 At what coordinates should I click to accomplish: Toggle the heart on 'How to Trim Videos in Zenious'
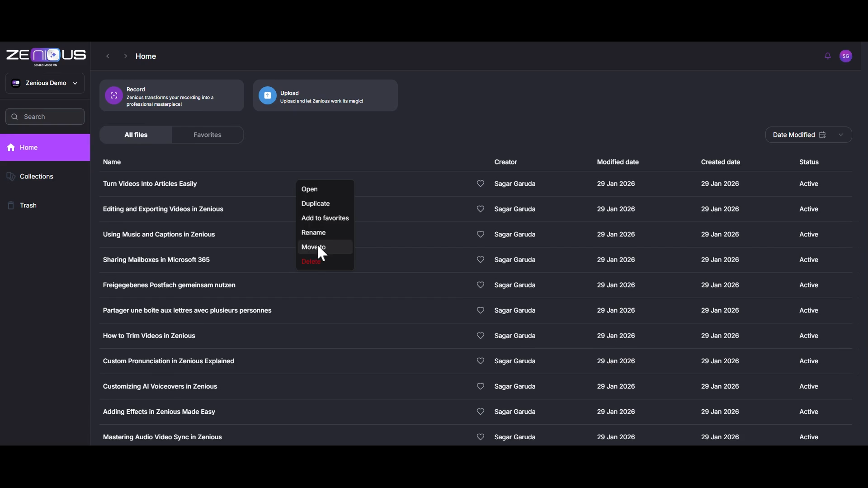click(x=480, y=335)
